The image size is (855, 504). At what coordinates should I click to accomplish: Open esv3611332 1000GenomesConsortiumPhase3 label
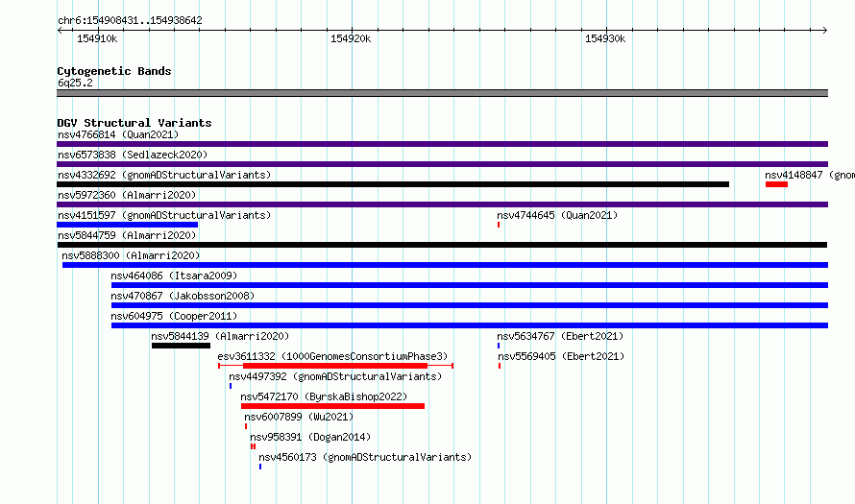tap(332, 356)
